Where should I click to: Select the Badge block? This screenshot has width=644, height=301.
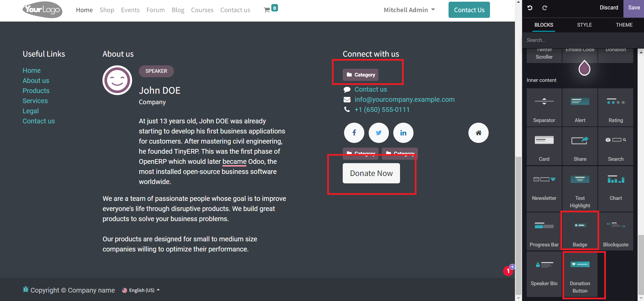tap(580, 231)
